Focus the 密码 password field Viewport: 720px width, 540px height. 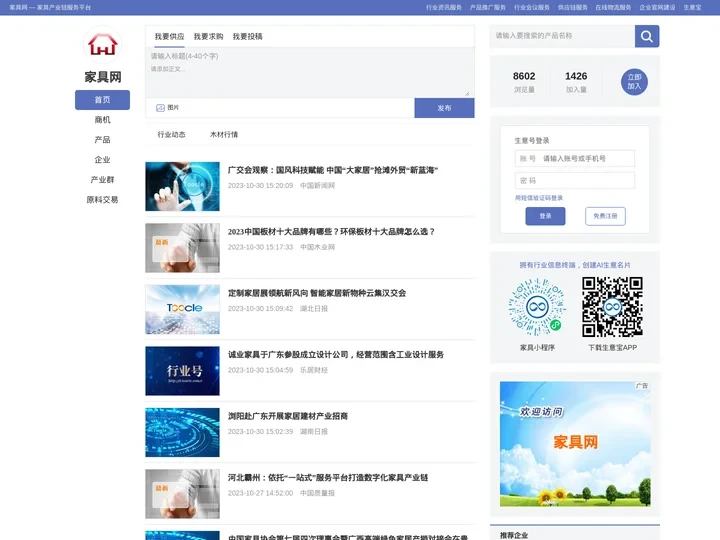tap(575, 180)
